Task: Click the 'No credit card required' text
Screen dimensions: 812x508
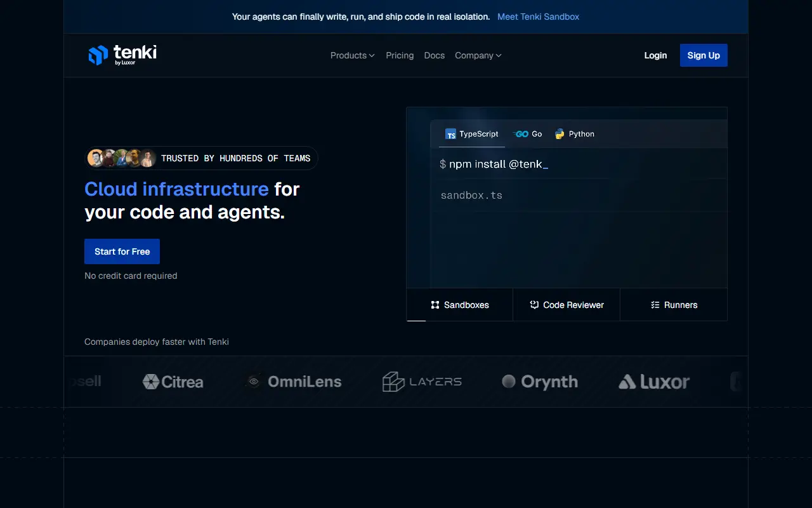Action: click(x=131, y=276)
